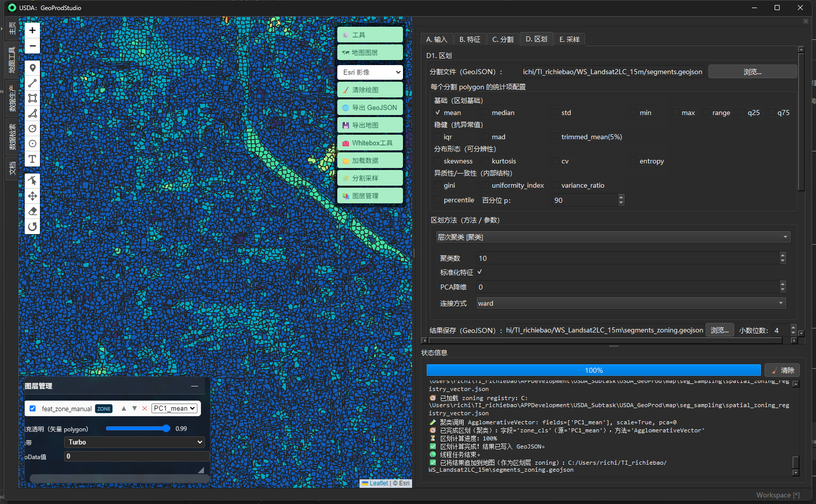
Task: Click the 导出 GeoJSON button
Action: pos(370,107)
